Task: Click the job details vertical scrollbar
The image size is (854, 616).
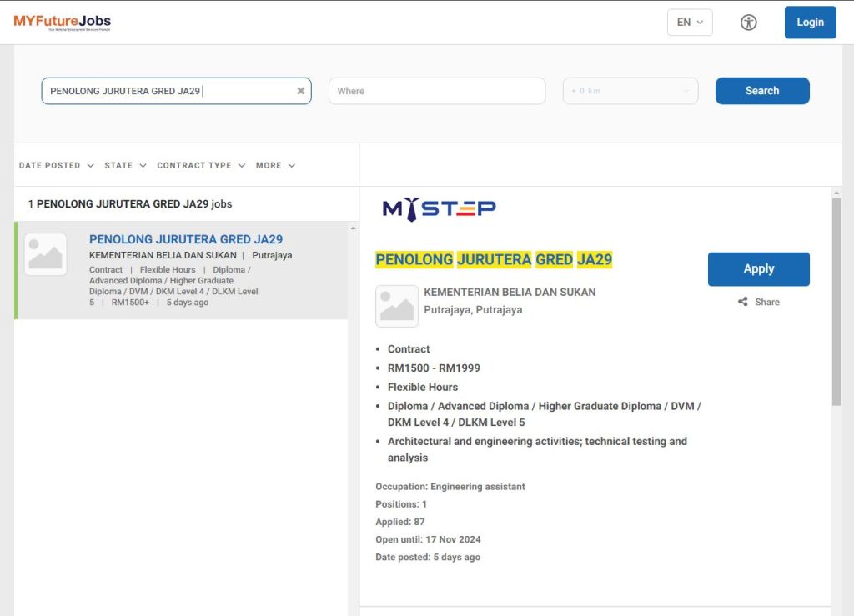Action: [x=836, y=300]
